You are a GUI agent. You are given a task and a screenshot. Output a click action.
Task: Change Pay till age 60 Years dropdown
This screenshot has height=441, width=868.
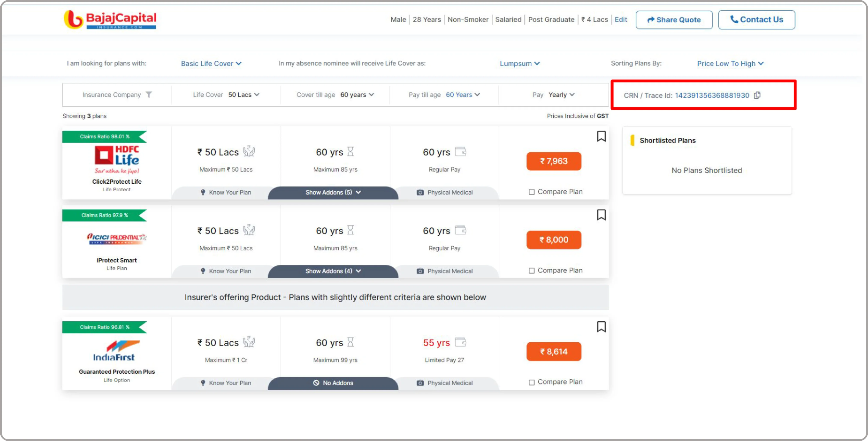click(463, 95)
